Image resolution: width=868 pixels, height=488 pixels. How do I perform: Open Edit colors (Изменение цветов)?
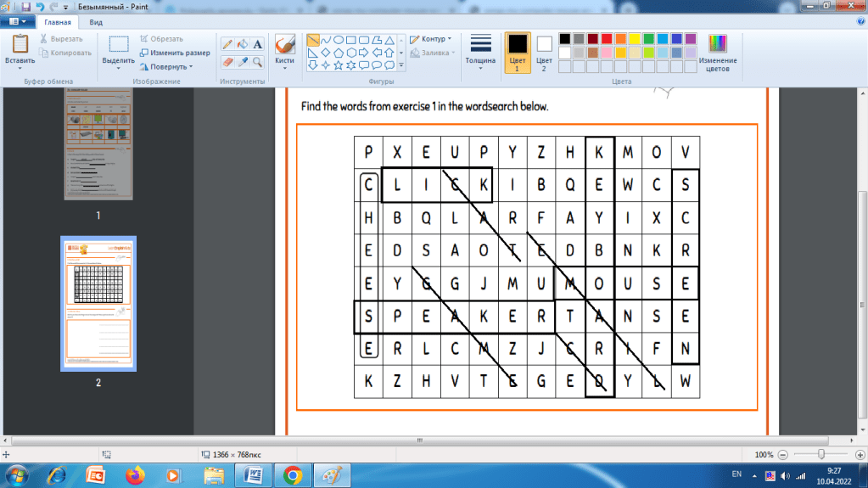tap(718, 53)
